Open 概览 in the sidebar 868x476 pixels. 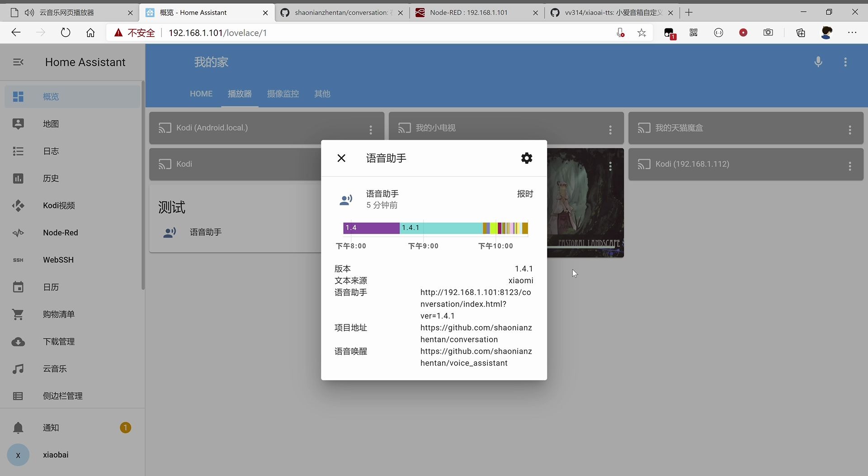point(72,96)
